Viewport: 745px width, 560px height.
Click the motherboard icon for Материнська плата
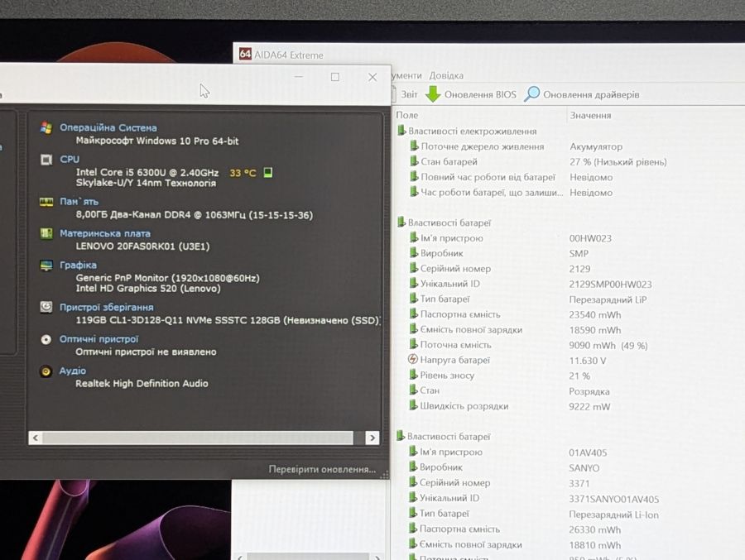(46, 234)
